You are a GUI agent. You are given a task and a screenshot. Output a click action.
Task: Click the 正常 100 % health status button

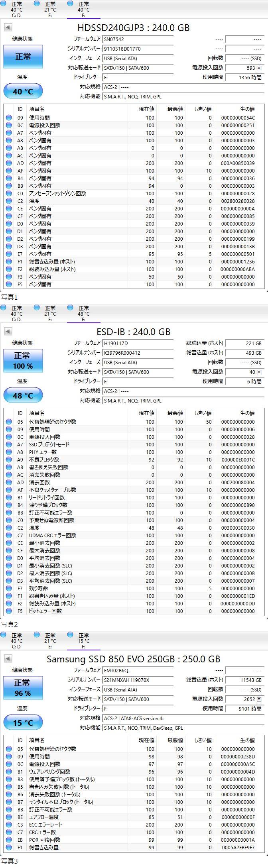(23, 361)
